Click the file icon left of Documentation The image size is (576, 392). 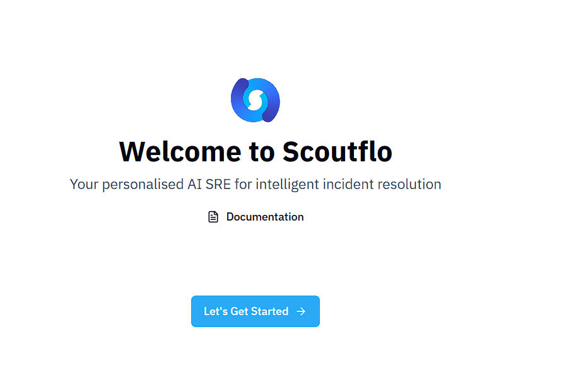[x=213, y=217]
